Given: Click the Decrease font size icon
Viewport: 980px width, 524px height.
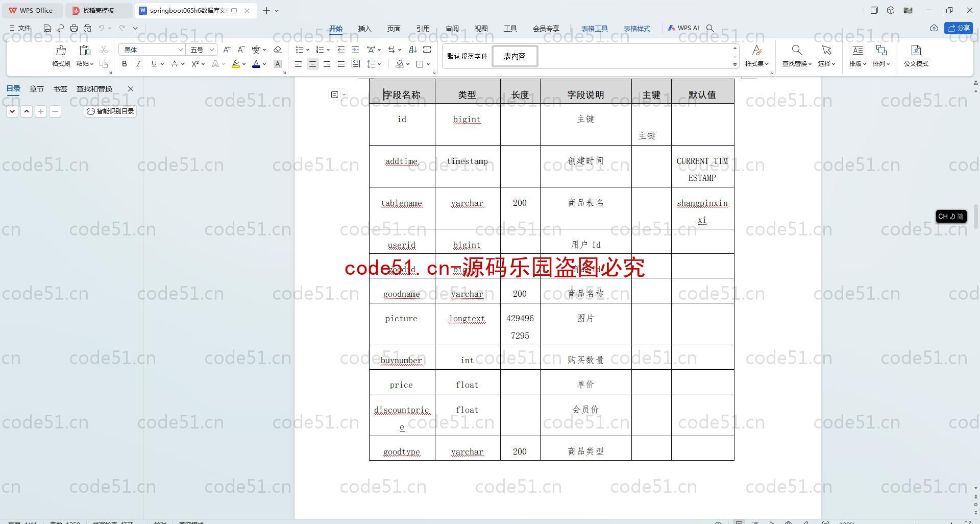Looking at the screenshot, I should point(241,50).
